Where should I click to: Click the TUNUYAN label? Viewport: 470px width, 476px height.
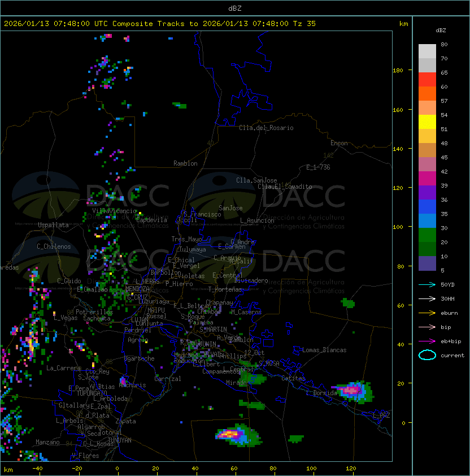pyautogui.click(x=120, y=440)
